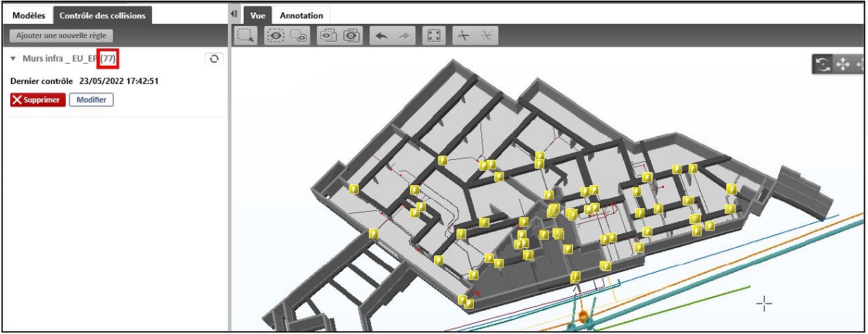This screenshot has width=868, height=334.
Task: Show all elements with the solid eye icon
Action: pos(352,35)
